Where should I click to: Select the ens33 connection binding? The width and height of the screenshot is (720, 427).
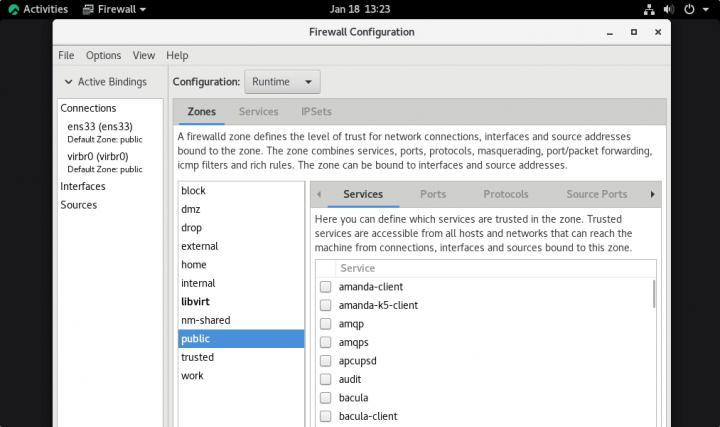99,127
